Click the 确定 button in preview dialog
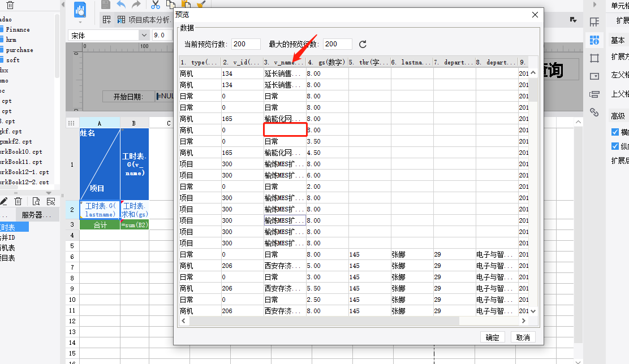Screen dimensions: 629x364 [x=493, y=337]
